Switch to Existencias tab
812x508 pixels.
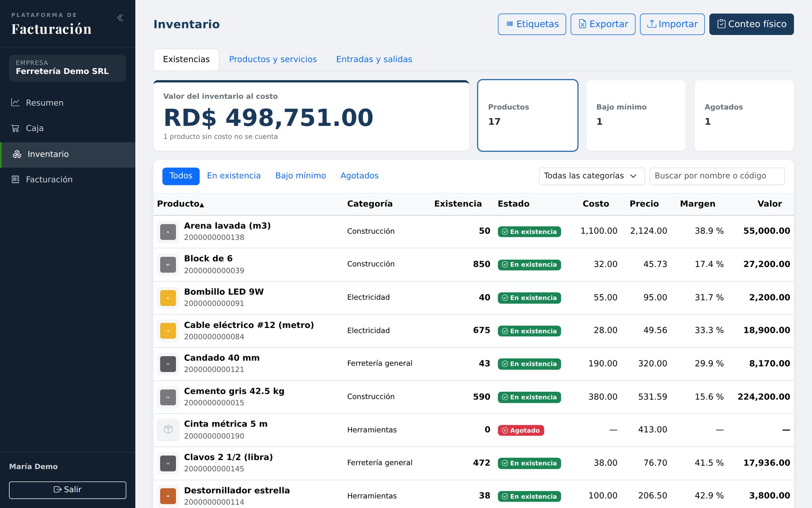point(186,59)
